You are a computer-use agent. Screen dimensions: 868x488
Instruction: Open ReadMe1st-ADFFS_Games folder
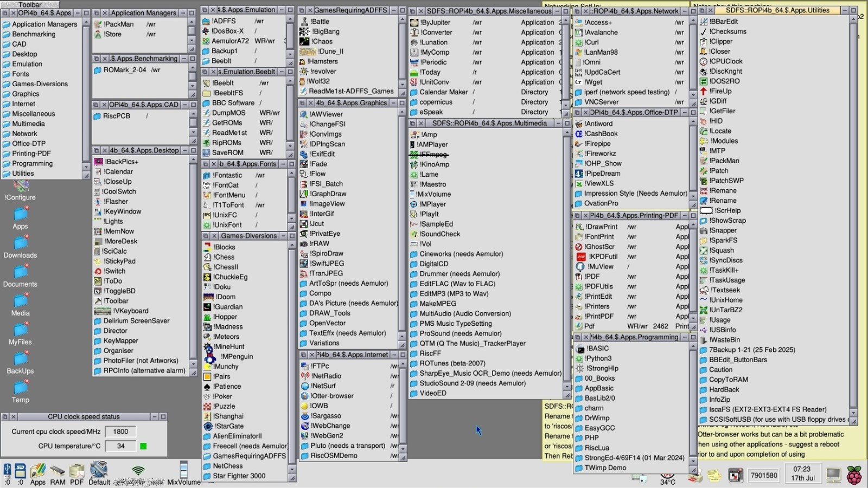click(x=347, y=92)
